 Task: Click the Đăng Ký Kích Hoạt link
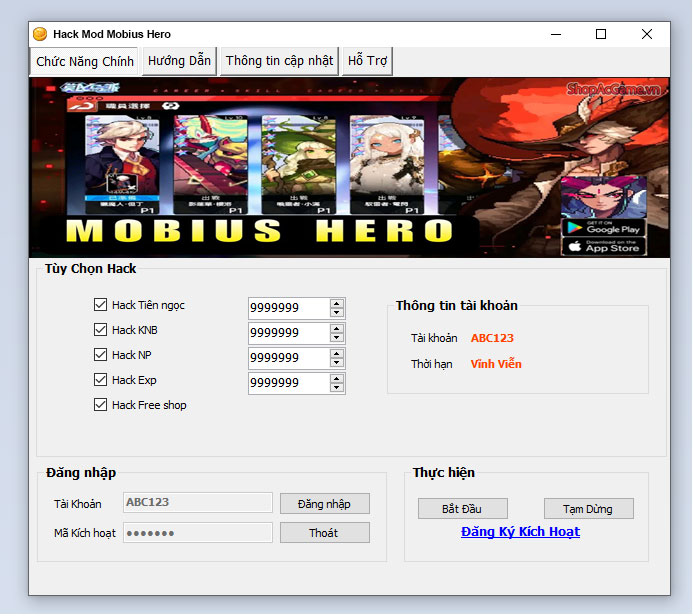(520, 532)
